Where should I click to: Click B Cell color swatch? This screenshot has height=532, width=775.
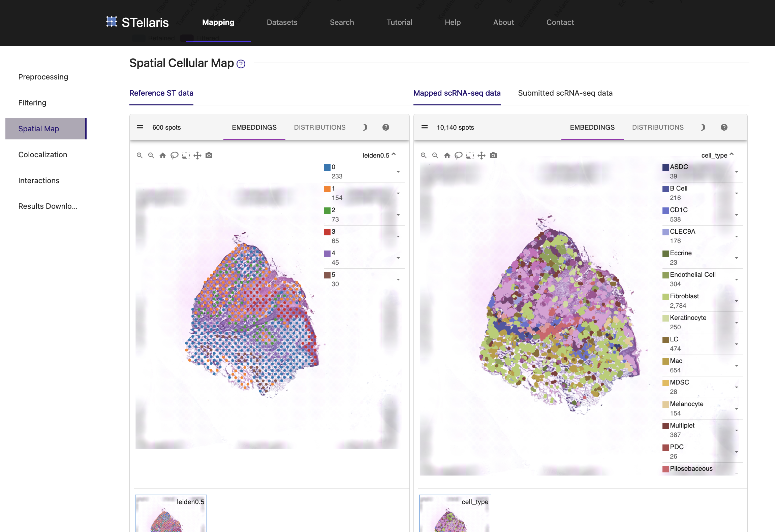pyautogui.click(x=665, y=189)
